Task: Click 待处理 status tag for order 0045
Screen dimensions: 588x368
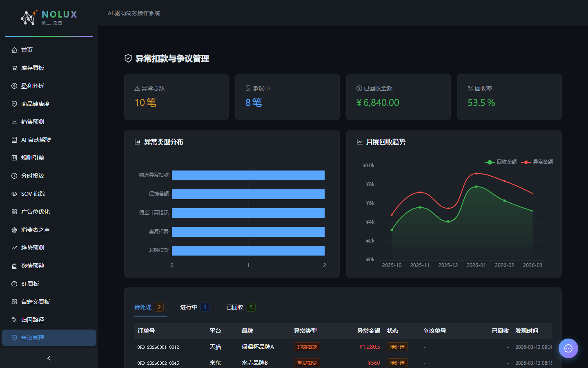Action: pos(397,363)
